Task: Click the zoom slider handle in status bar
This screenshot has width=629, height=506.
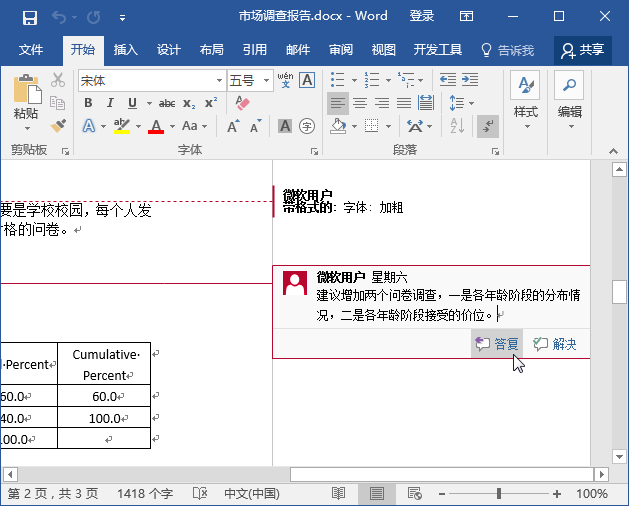Action: [499, 494]
